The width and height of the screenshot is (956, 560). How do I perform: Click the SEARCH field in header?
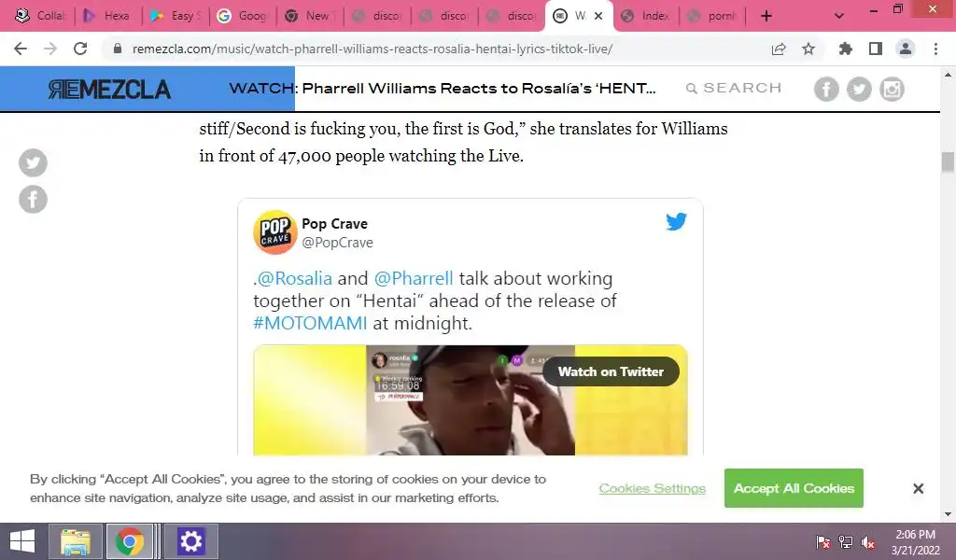734,88
